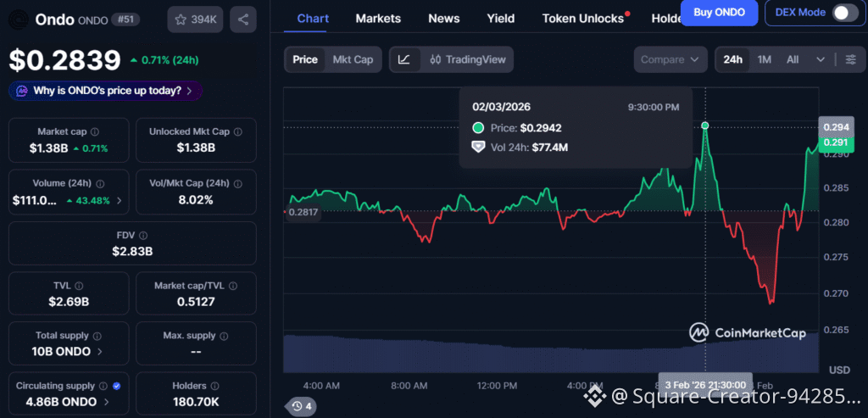Click the share icon button
Viewport: 868px width, 418px height.
[x=243, y=19]
